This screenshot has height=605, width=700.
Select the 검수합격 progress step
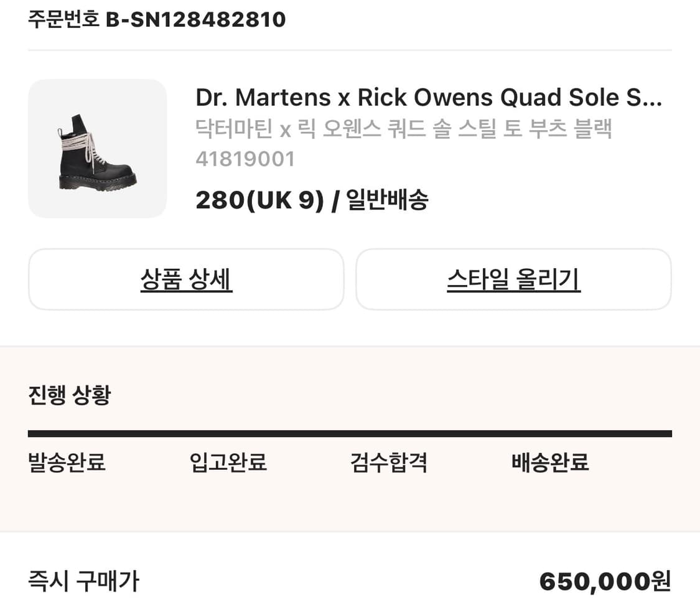click(388, 462)
